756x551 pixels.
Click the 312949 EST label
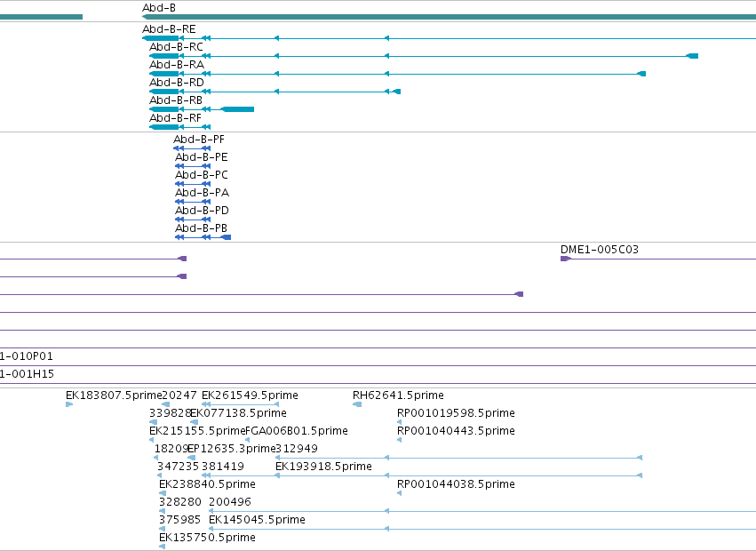tap(297, 449)
